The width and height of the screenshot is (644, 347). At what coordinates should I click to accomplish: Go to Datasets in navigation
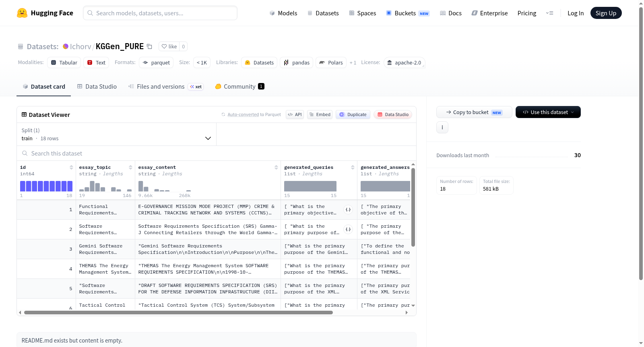tap(323, 13)
